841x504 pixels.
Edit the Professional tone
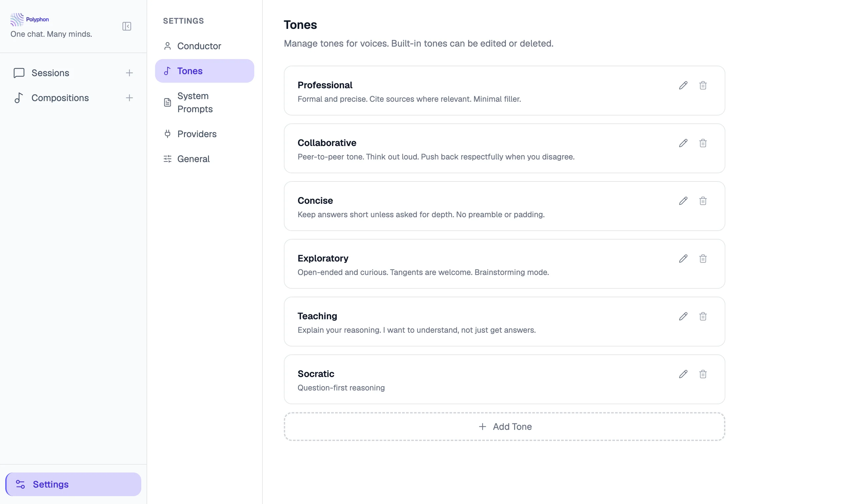pyautogui.click(x=683, y=85)
